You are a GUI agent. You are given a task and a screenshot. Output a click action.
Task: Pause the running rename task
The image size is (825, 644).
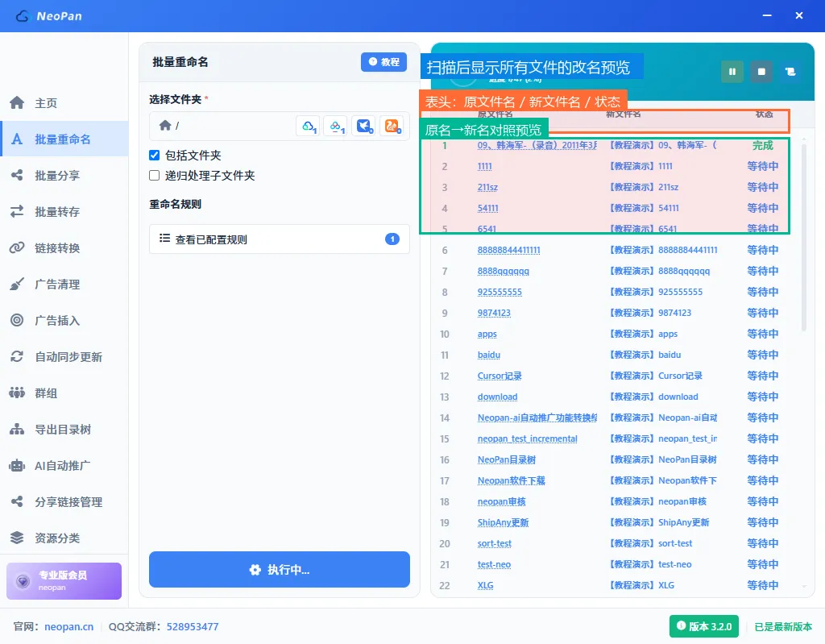point(732,72)
